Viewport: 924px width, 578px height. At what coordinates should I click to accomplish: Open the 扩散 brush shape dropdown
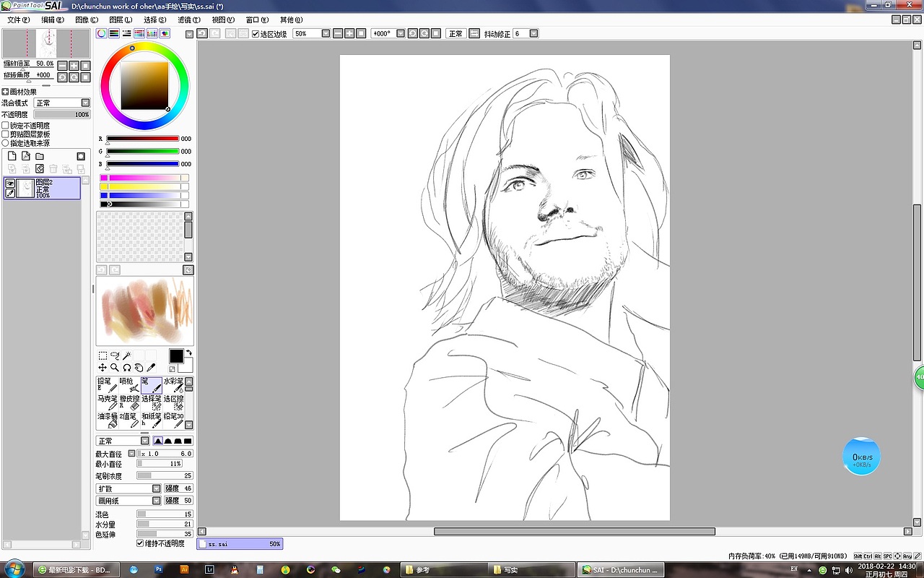[x=157, y=488]
